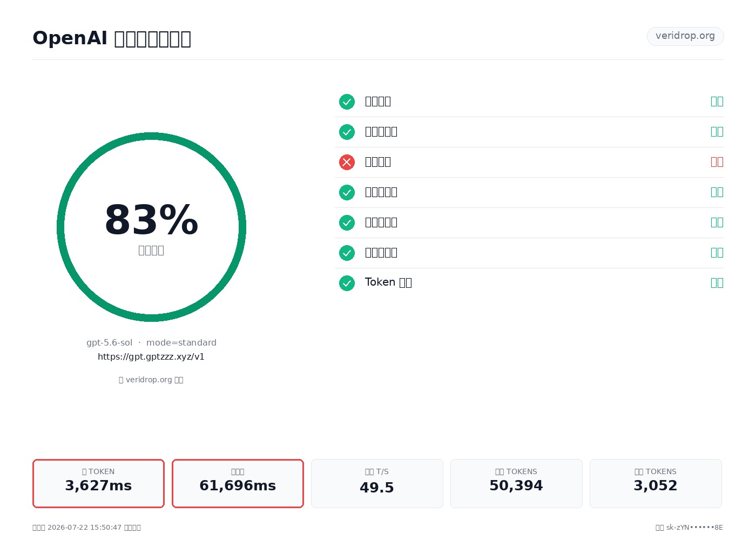
Task: Select the 3,627ms first-token card
Action: pyautogui.click(x=98, y=483)
